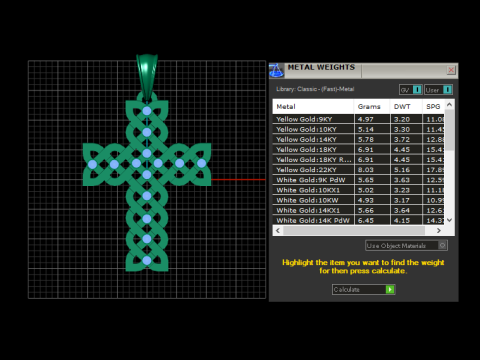Click the 5.02 grams value
Viewport: 480px width, 360px height.
tap(366, 190)
